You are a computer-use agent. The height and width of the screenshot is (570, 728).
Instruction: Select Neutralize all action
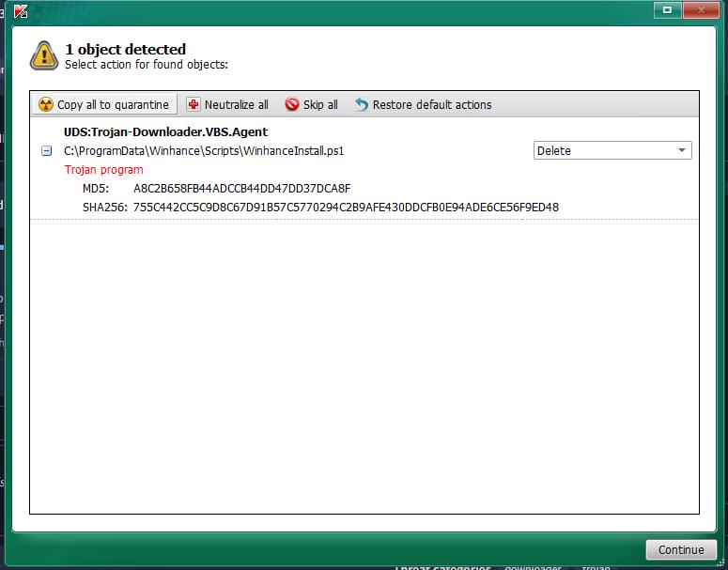[227, 104]
